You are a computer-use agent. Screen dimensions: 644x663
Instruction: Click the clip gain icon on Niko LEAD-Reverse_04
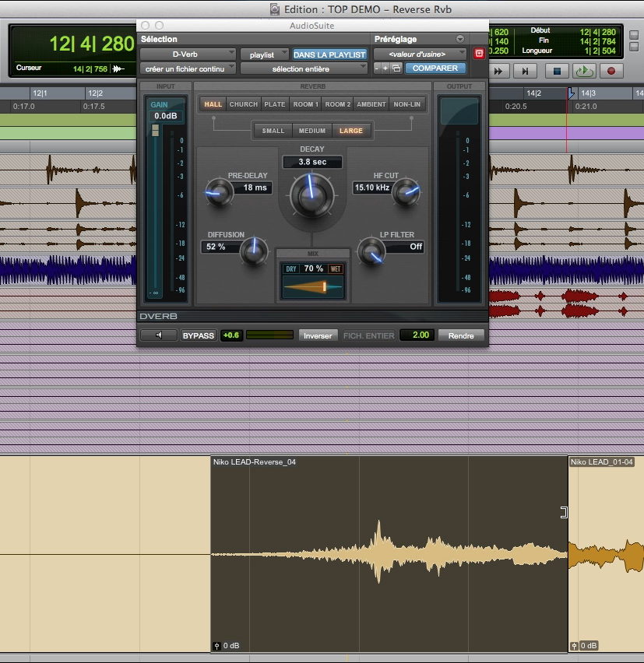216,646
